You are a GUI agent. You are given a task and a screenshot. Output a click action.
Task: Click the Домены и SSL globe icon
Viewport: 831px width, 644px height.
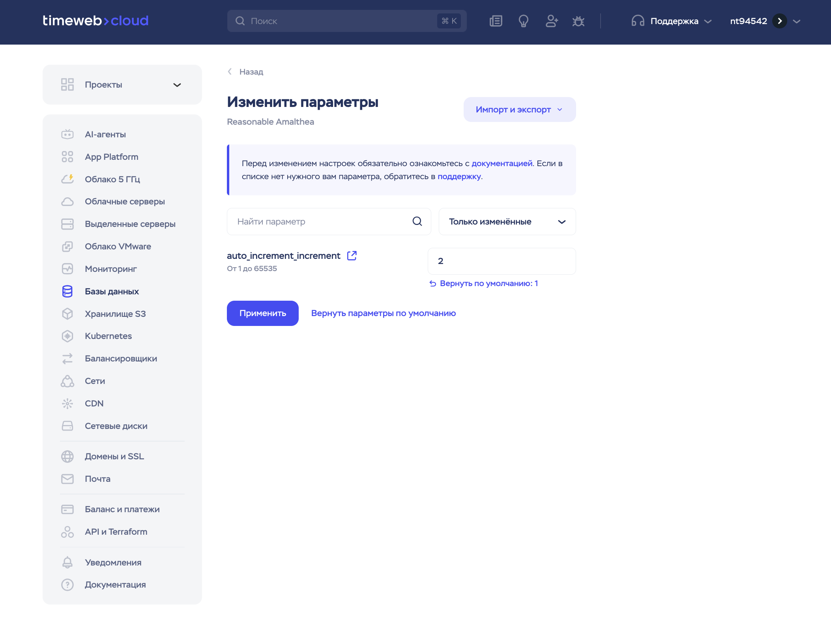[67, 457]
